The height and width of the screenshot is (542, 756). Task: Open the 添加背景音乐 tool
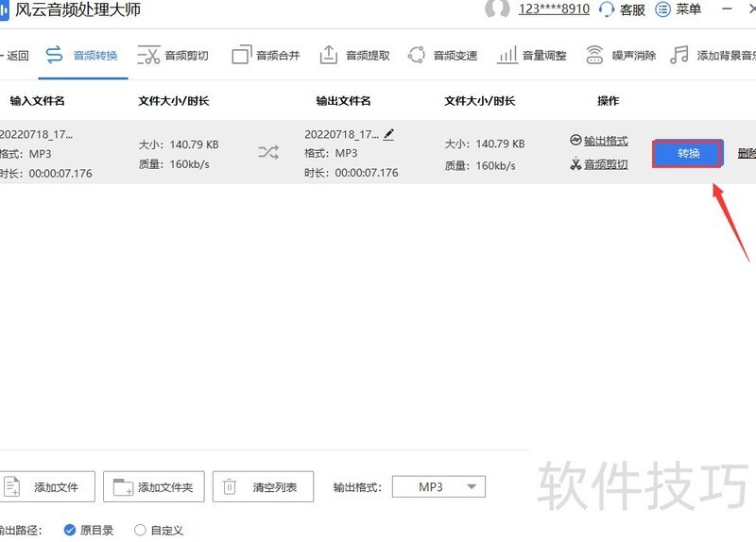tap(713, 55)
